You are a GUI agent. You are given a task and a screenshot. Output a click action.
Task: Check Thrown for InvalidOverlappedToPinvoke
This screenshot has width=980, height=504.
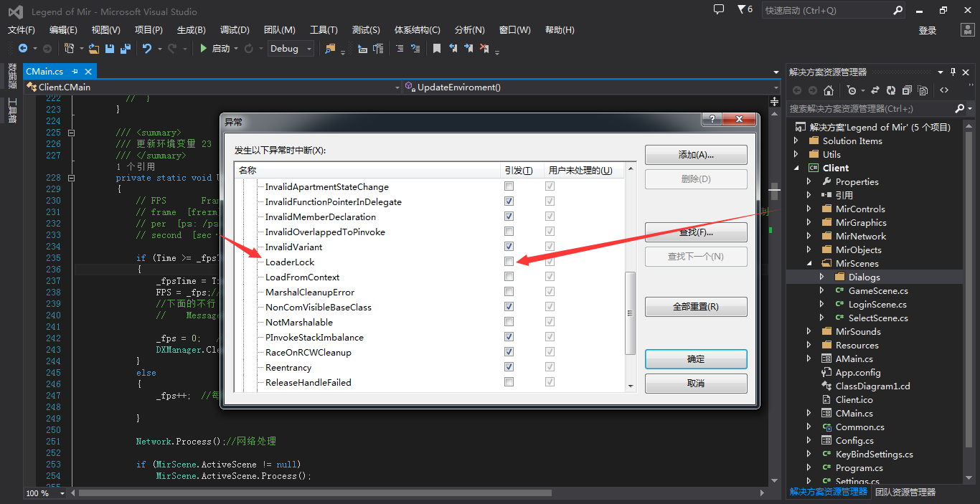[509, 232]
